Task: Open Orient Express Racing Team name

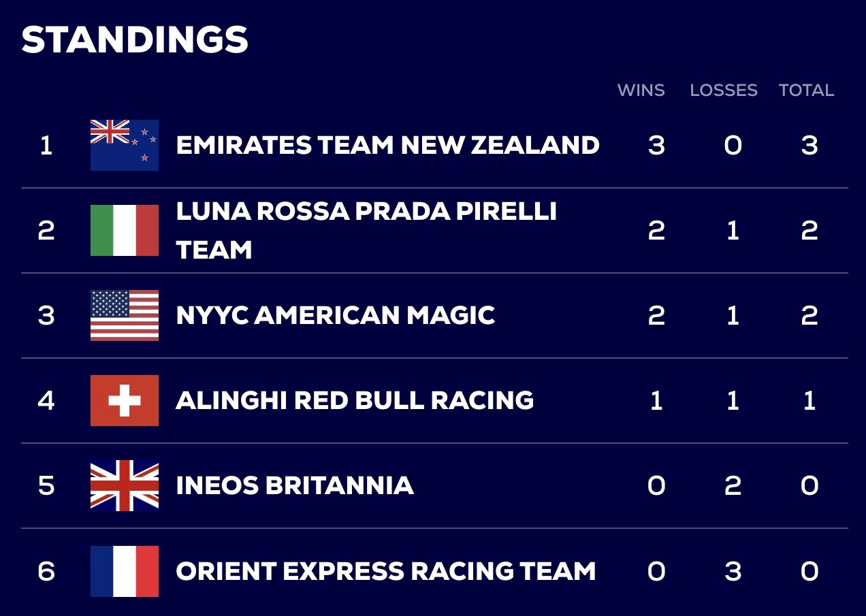Action: point(385,570)
